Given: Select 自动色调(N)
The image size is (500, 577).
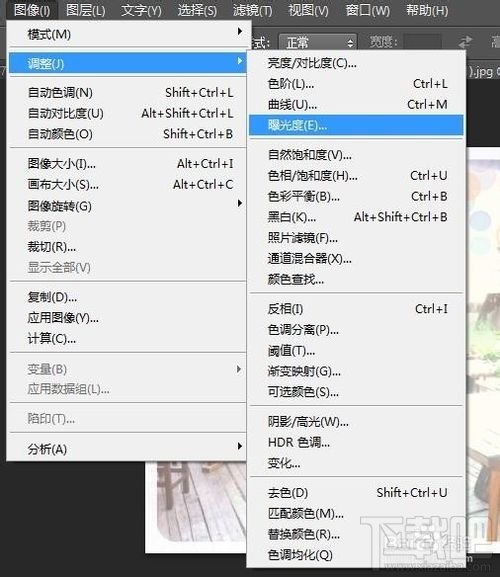Looking at the screenshot, I should [x=127, y=92].
